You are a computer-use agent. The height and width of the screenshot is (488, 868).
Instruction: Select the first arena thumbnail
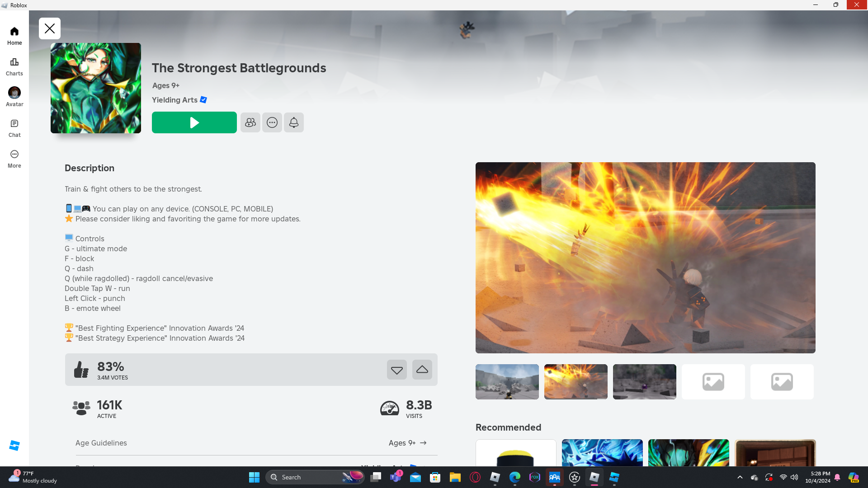(507, 382)
